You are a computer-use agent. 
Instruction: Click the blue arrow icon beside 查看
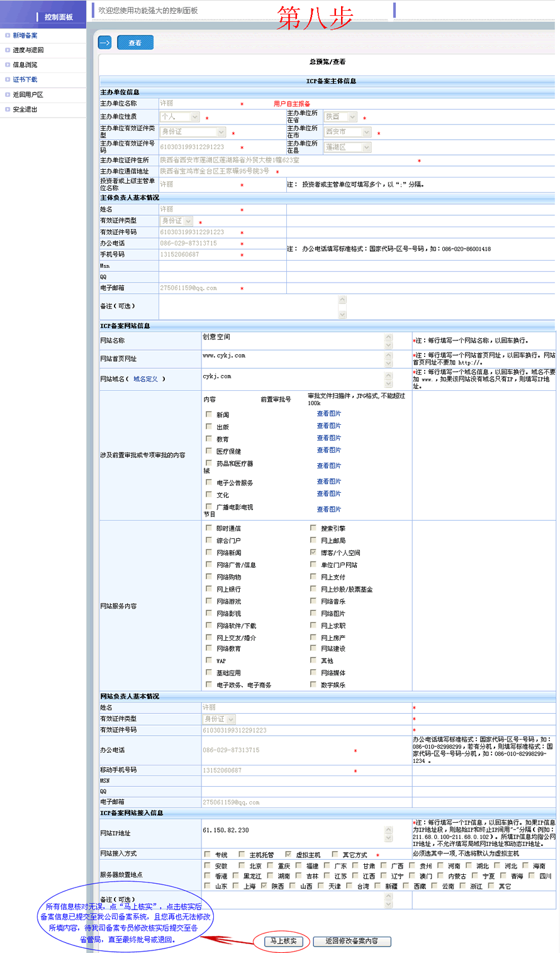click(x=105, y=43)
